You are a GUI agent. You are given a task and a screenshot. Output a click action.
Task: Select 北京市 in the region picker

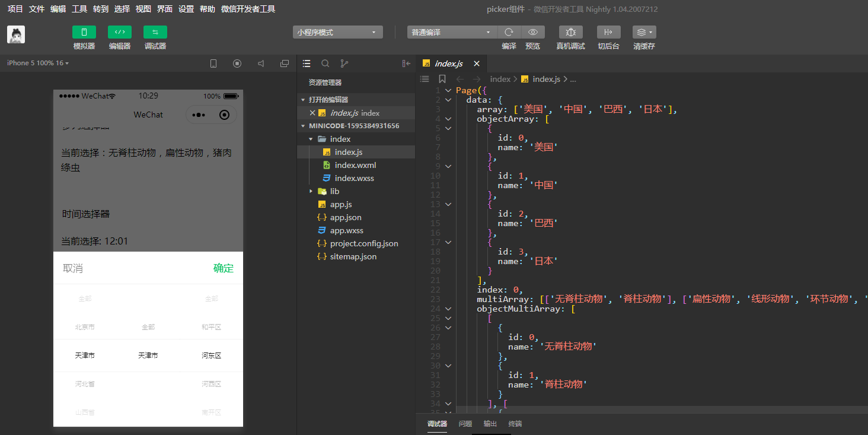pyautogui.click(x=85, y=327)
